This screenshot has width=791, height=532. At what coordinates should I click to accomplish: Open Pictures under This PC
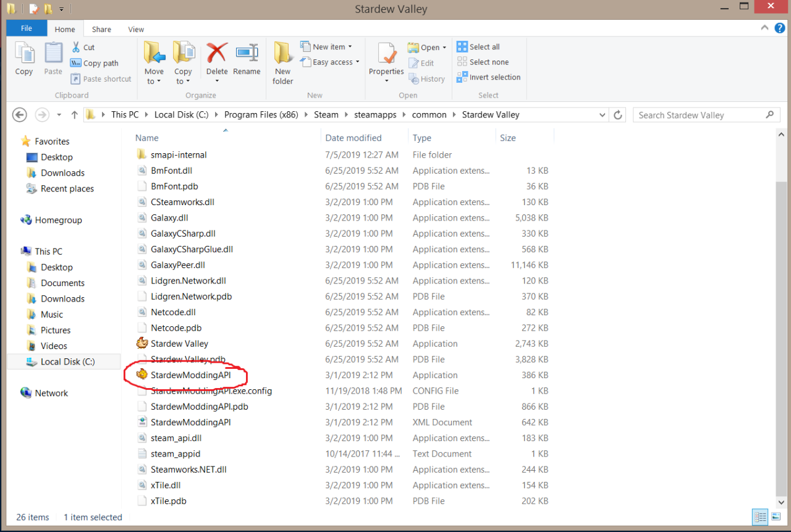coord(56,330)
